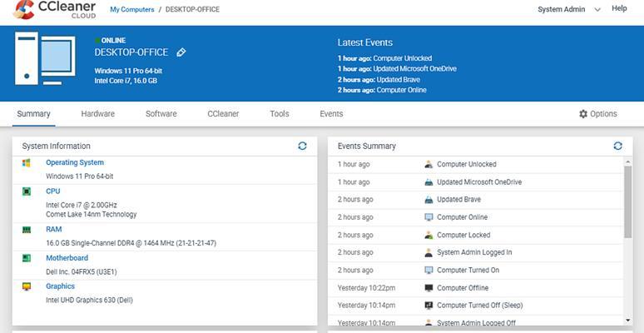This screenshot has width=644, height=333.
Task: Switch to the Hardware tab
Action: point(97,114)
